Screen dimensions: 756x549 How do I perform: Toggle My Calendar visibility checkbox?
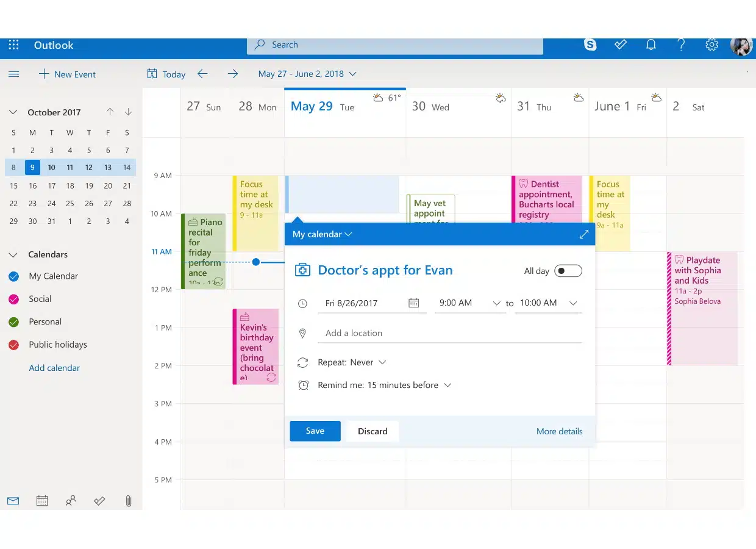coord(14,276)
